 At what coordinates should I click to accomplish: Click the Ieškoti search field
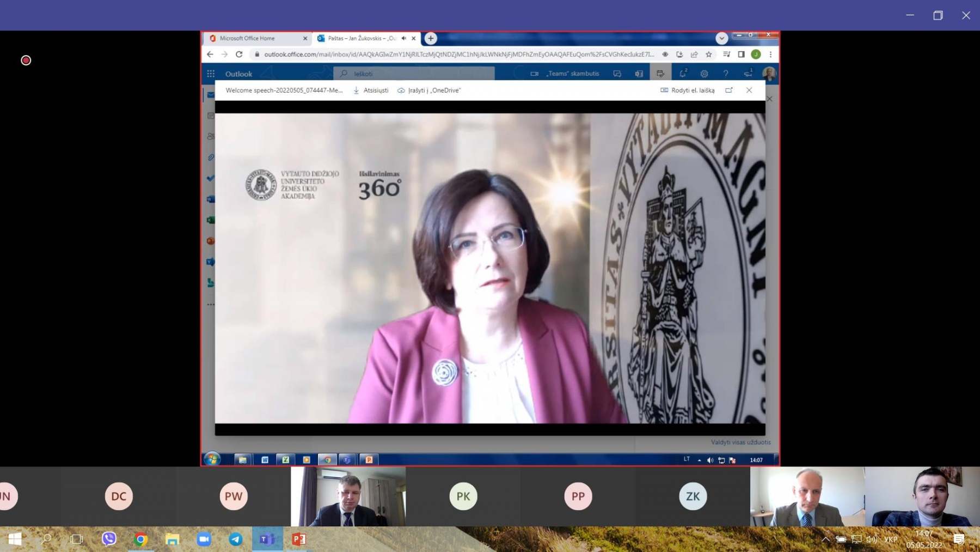pyautogui.click(x=419, y=74)
